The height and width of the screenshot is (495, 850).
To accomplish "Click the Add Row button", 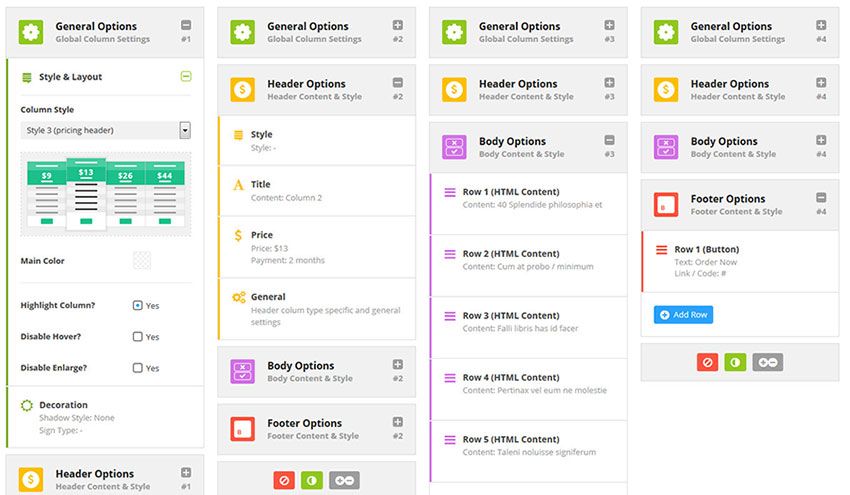I will (683, 315).
